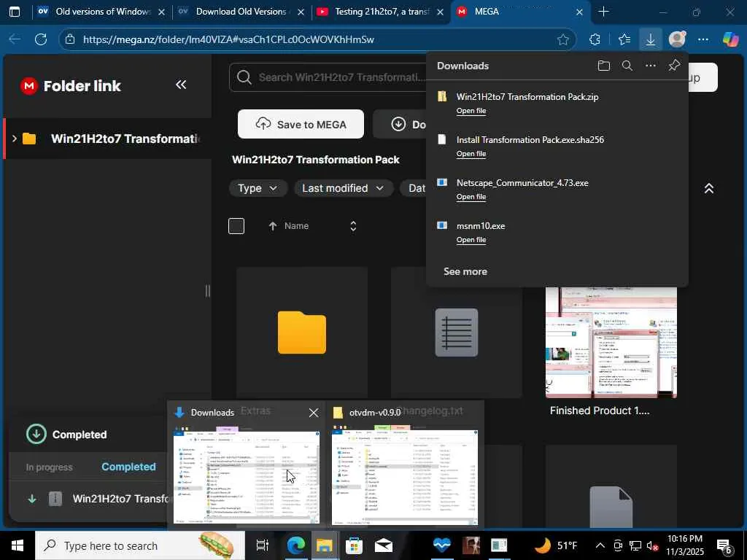
Task: Open a new browser tab
Action: 603,12
